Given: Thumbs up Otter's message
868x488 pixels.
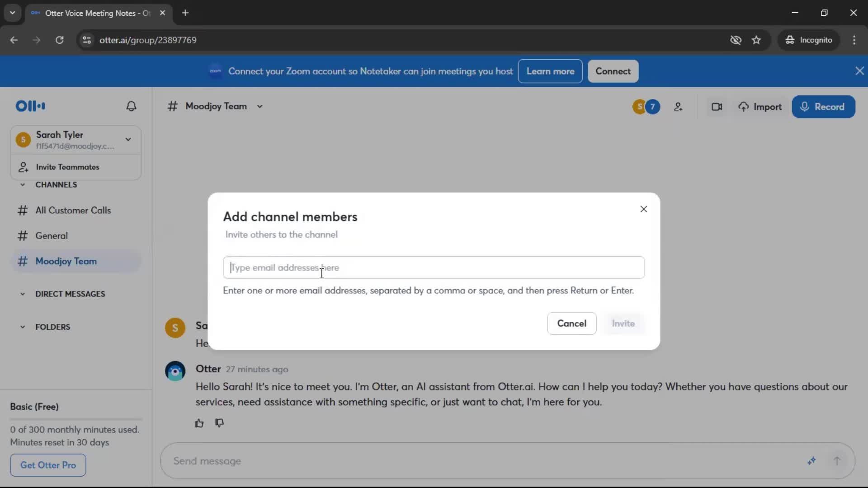Looking at the screenshot, I should (x=199, y=423).
